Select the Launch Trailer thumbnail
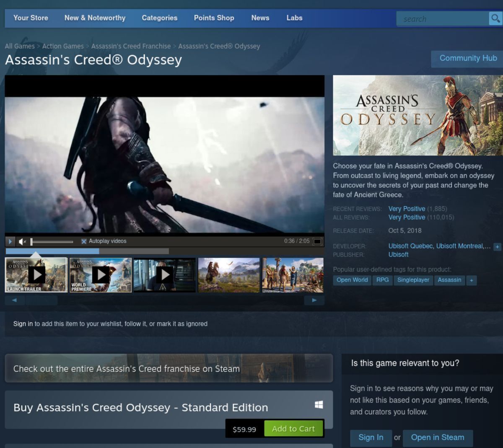This screenshot has height=448, width=503. [36, 275]
